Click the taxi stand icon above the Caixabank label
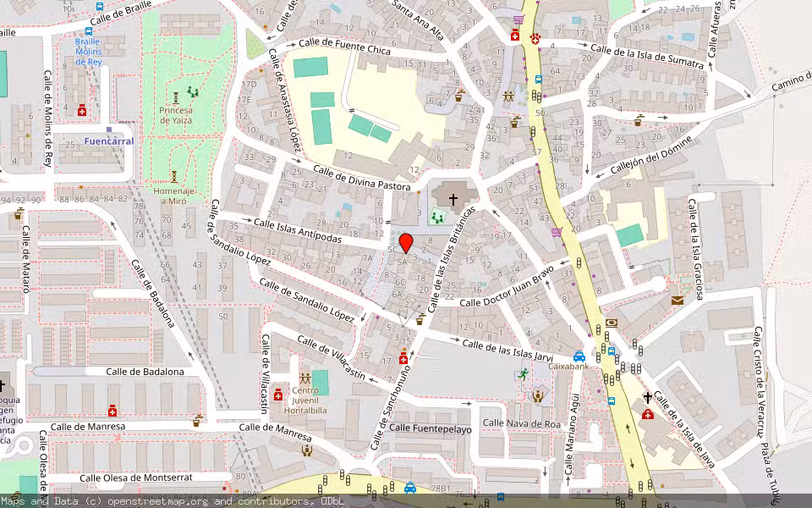 (579, 357)
